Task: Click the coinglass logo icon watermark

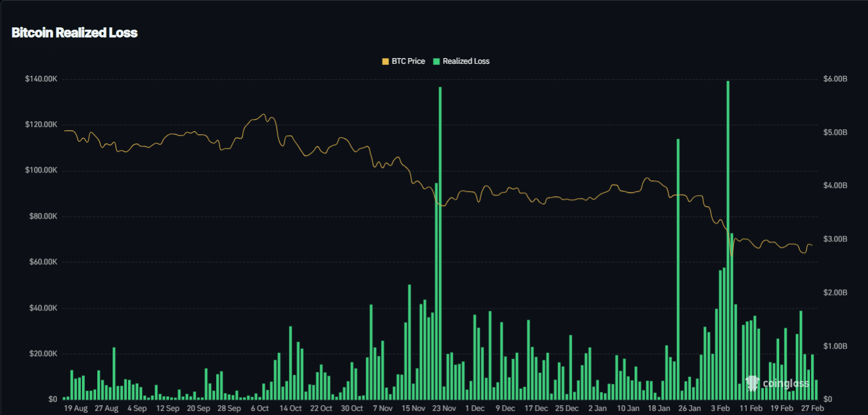Action: pos(753,383)
